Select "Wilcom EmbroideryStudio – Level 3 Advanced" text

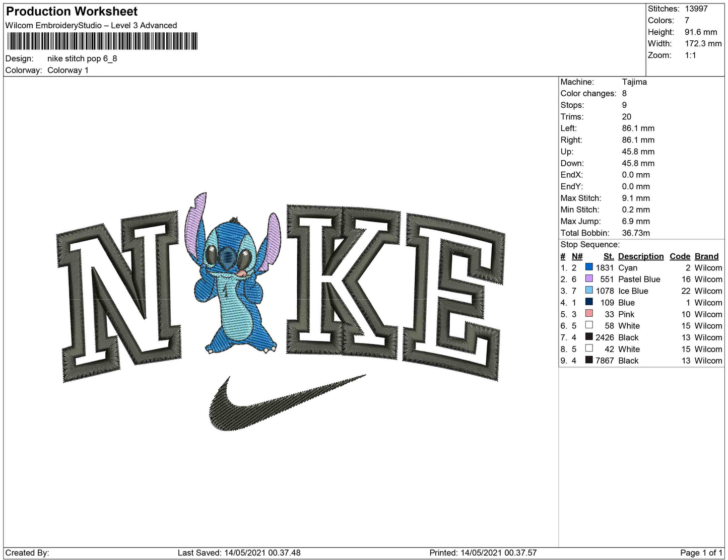pyautogui.click(x=91, y=25)
